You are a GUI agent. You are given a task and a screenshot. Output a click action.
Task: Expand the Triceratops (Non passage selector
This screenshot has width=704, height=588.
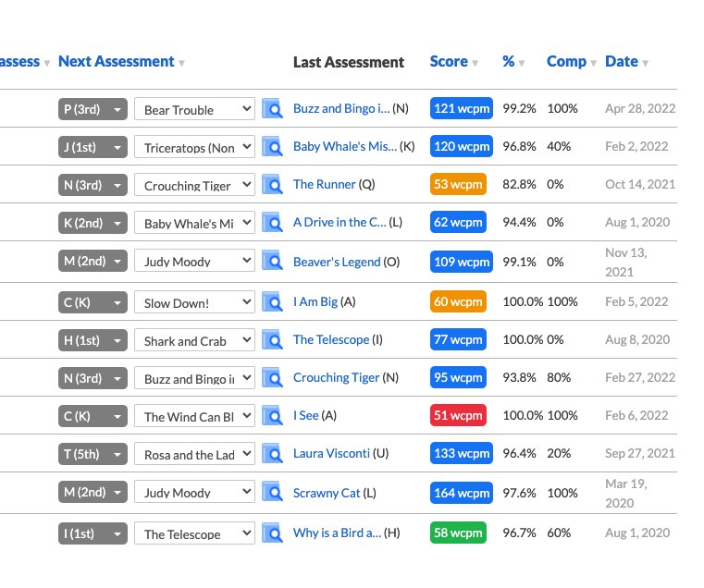(x=194, y=147)
